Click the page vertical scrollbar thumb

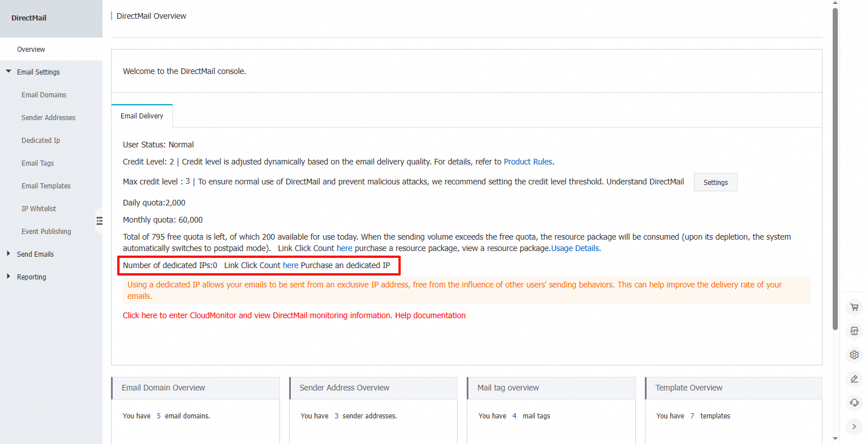[835, 169]
